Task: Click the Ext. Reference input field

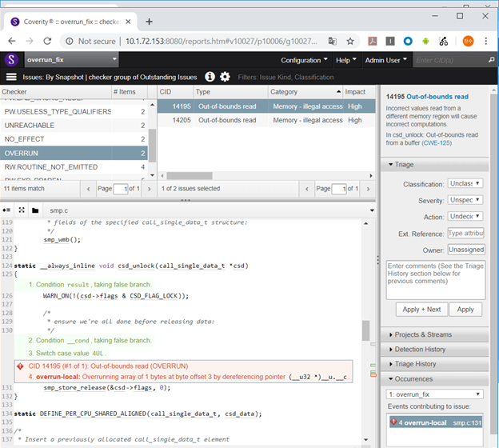Action: 465,233
